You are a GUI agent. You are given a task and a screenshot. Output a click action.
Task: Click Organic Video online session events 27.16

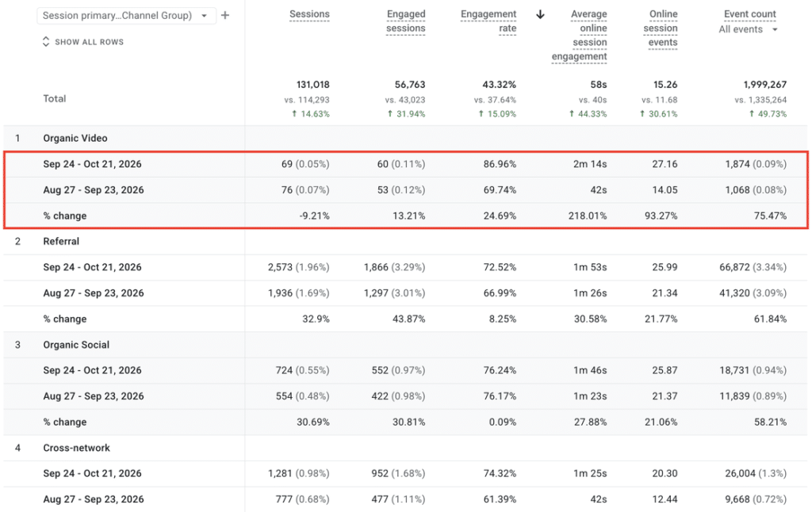(x=665, y=164)
